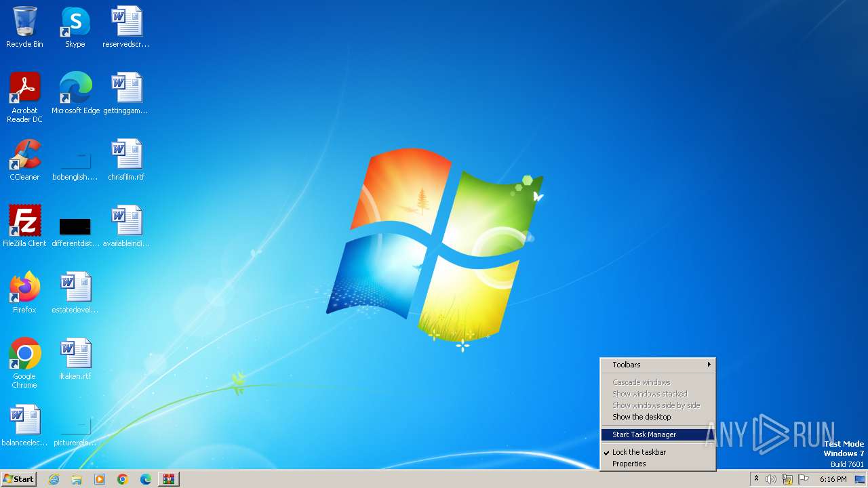
Task: Open the network tray icon
Action: (787, 479)
